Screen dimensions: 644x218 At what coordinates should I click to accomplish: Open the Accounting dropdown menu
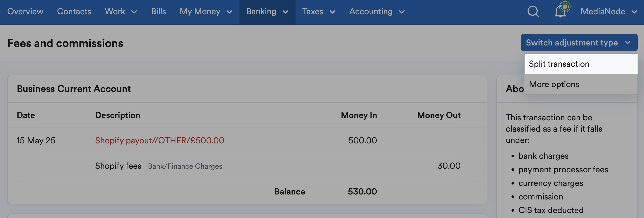pos(376,12)
